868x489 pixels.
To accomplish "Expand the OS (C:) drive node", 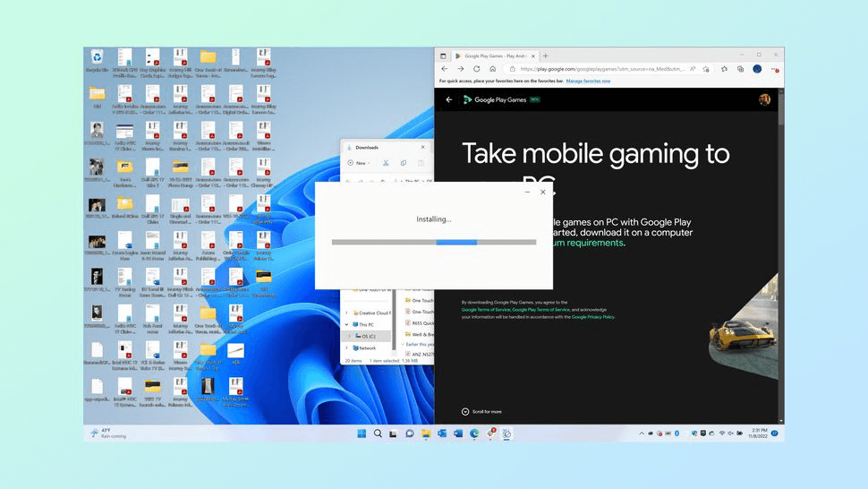I will coord(350,336).
